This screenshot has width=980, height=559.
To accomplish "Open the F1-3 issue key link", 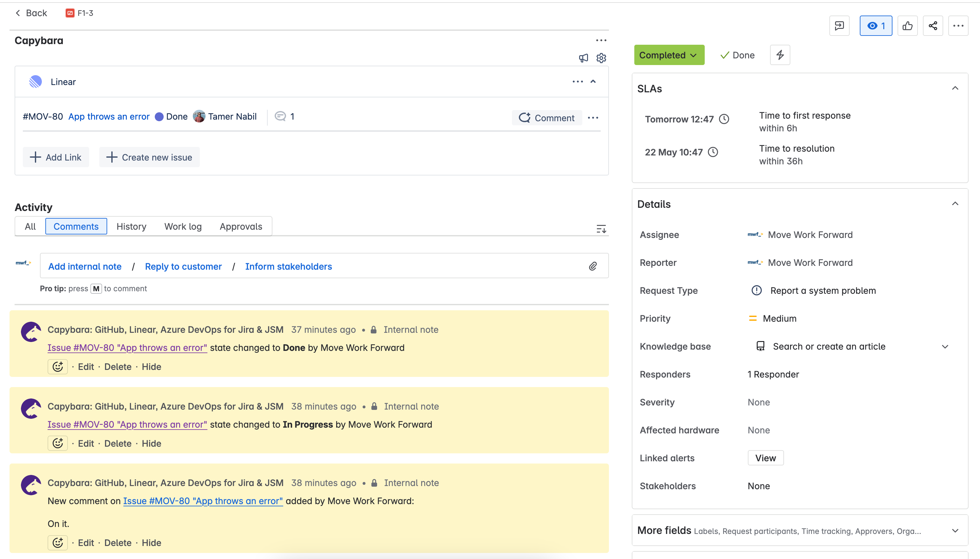I will [x=85, y=13].
